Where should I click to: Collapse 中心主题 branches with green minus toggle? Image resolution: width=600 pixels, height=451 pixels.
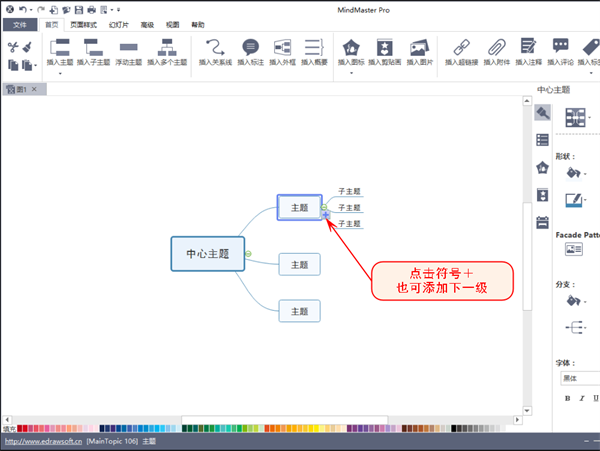pos(248,254)
